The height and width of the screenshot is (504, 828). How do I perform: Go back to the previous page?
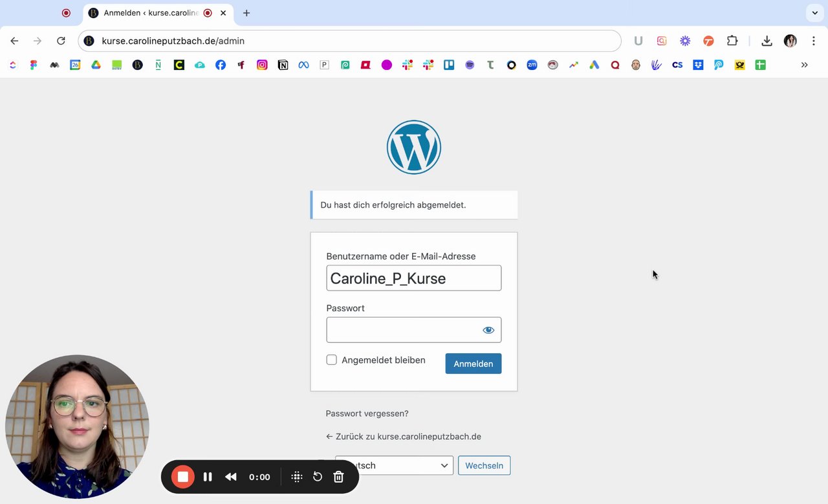(14, 41)
